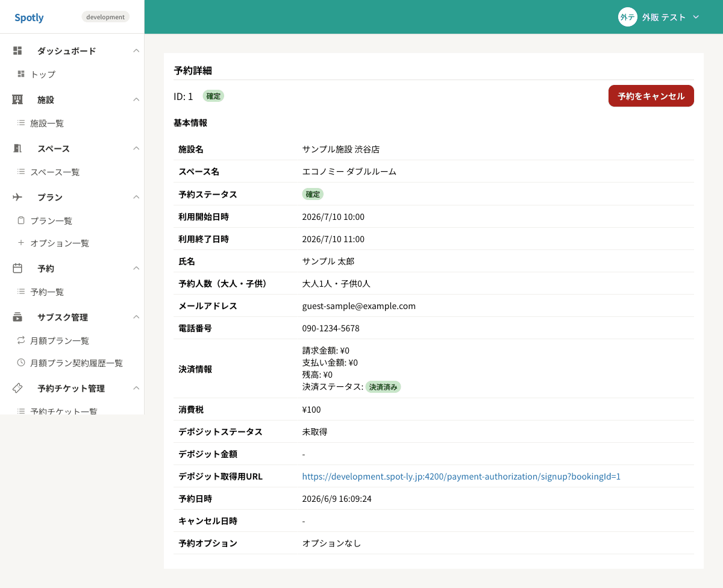Viewport: 723px width, 588px height.
Task: Open プラン一覧 in the sidebar
Action: coord(51,220)
